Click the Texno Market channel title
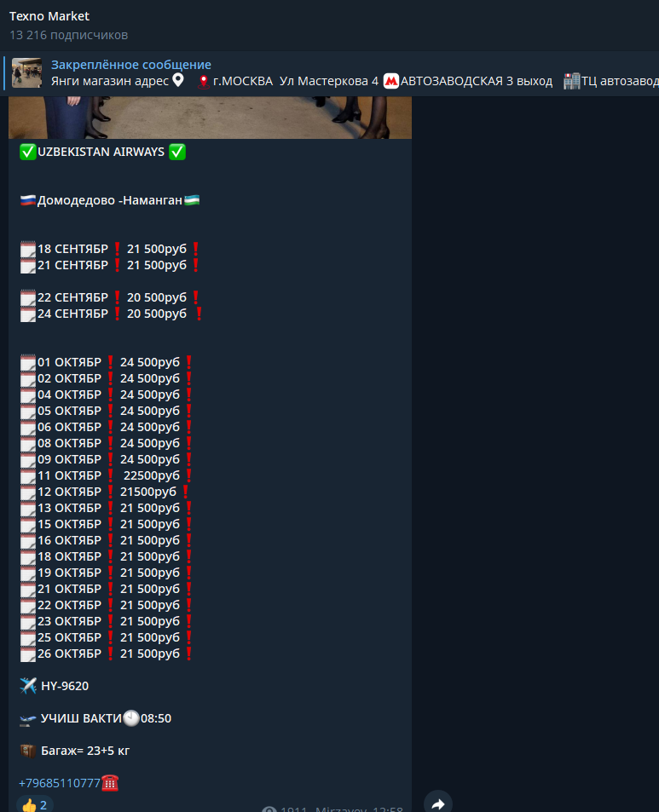 tap(49, 16)
